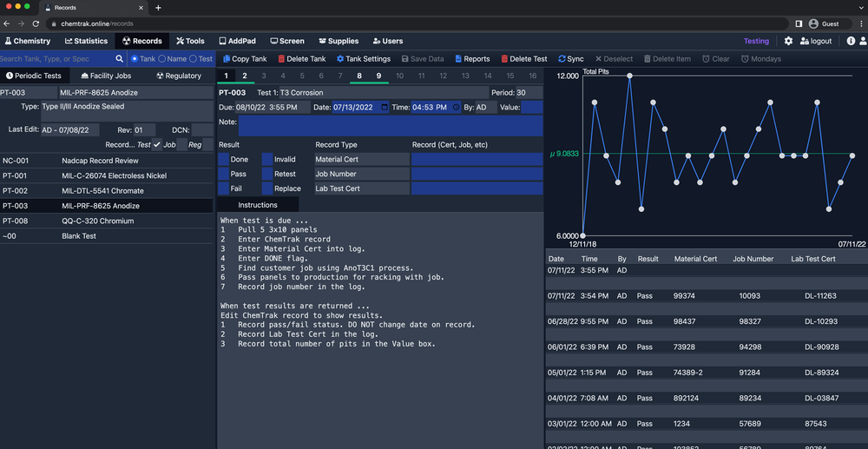Select the PT-008 QQ-C-320 Chromium row
This screenshot has height=449, width=868.
pyautogui.click(x=106, y=221)
